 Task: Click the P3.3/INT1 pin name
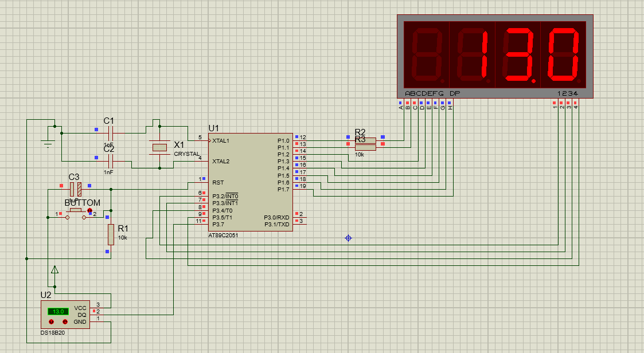pos(225,203)
